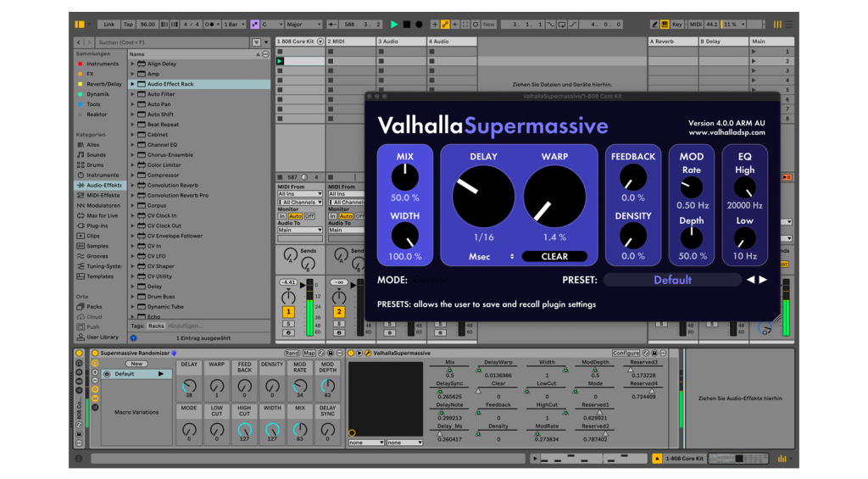Click the blue preview headphone icon
This screenshot has height=479, width=868.
133,337
